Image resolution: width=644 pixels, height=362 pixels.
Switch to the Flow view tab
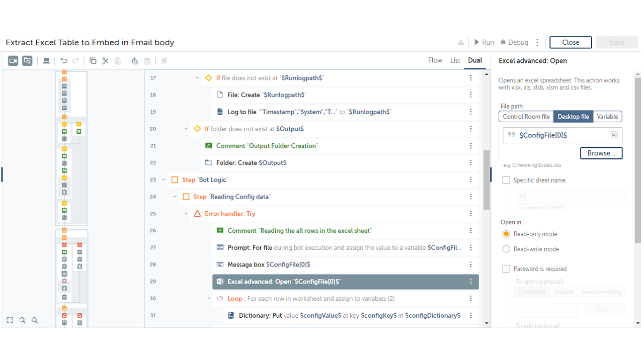[x=435, y=60]
